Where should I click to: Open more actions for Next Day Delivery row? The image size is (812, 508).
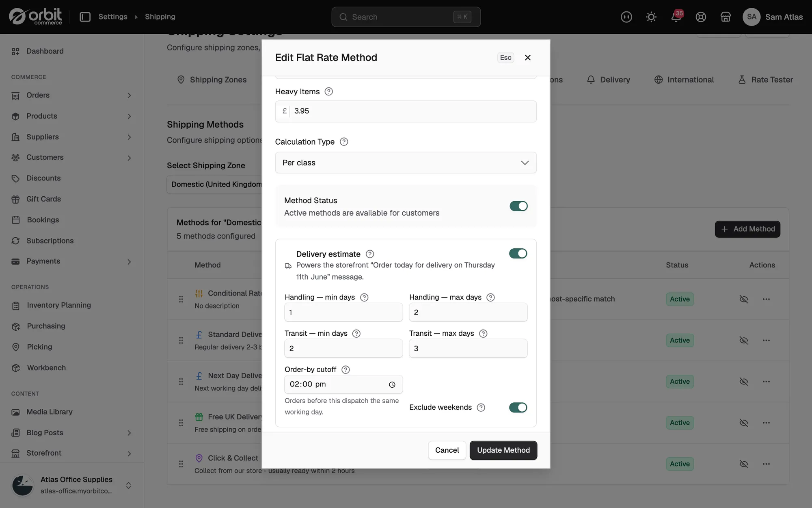(x=766, y=382)
